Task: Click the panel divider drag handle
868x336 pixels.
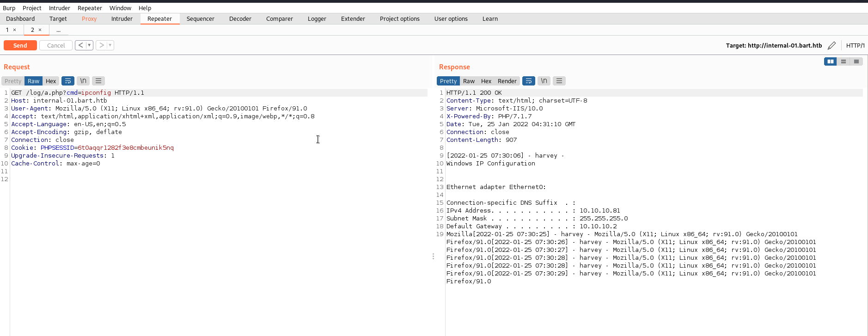Action: click(433, 256)
